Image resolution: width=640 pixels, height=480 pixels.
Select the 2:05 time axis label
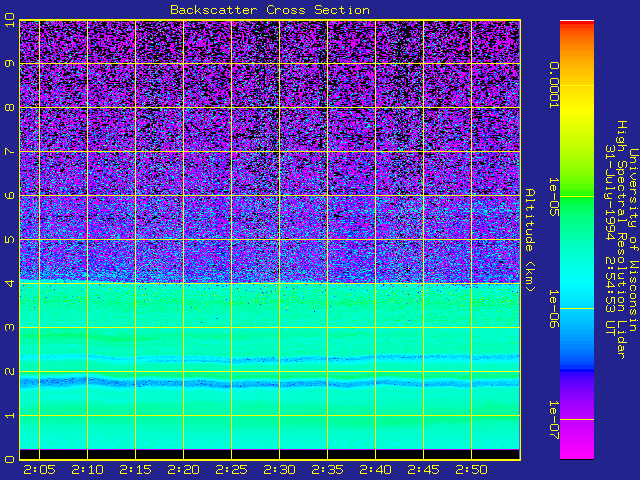click(x=39, y=470)
